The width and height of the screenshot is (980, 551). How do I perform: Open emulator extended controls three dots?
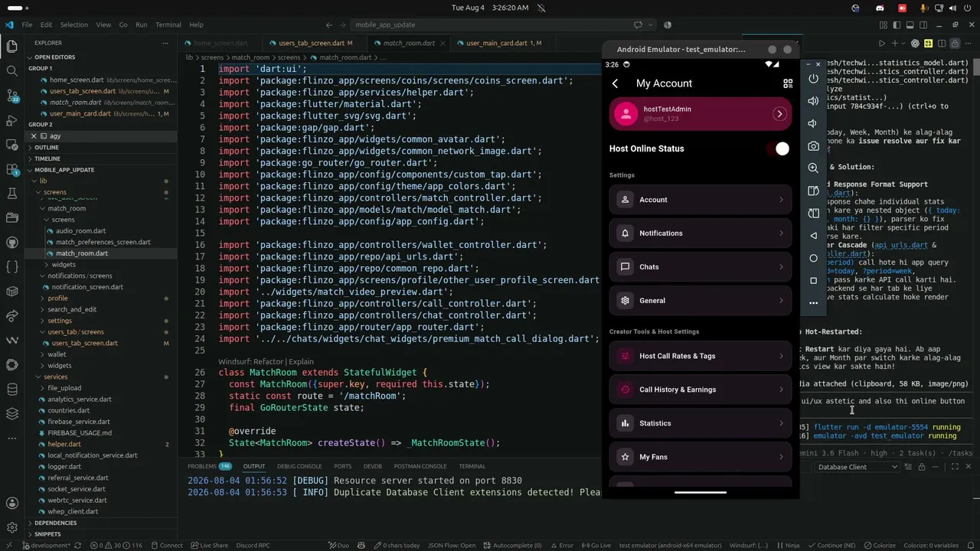tap(813, 303)
